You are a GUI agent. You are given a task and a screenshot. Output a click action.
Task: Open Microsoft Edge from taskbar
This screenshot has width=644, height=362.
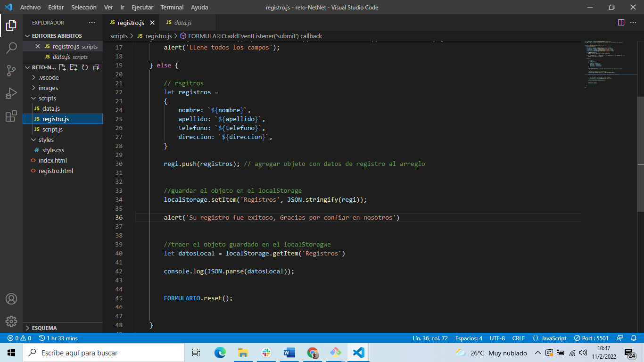click(x=220, y=353)
